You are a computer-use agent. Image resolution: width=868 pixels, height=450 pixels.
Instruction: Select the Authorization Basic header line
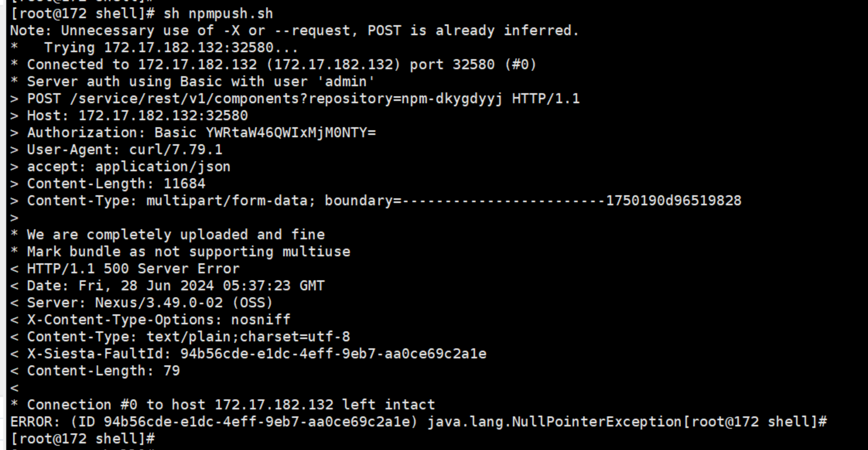click(193, 133)
